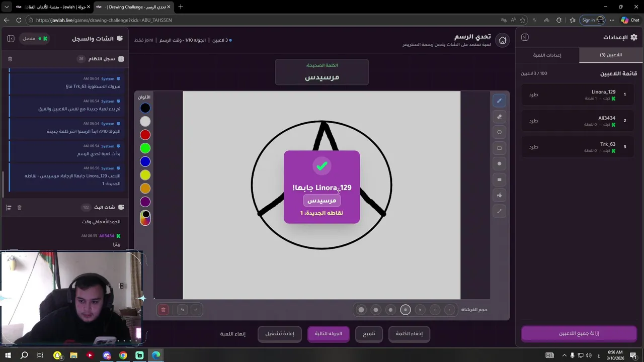Pick the green color swatch

145,148
